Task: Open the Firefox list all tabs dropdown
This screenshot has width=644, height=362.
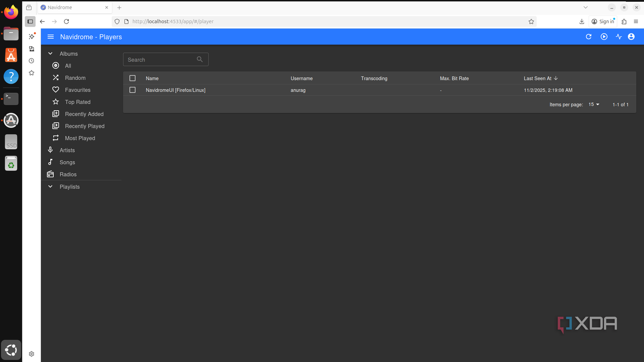Action: click(585, 7)
